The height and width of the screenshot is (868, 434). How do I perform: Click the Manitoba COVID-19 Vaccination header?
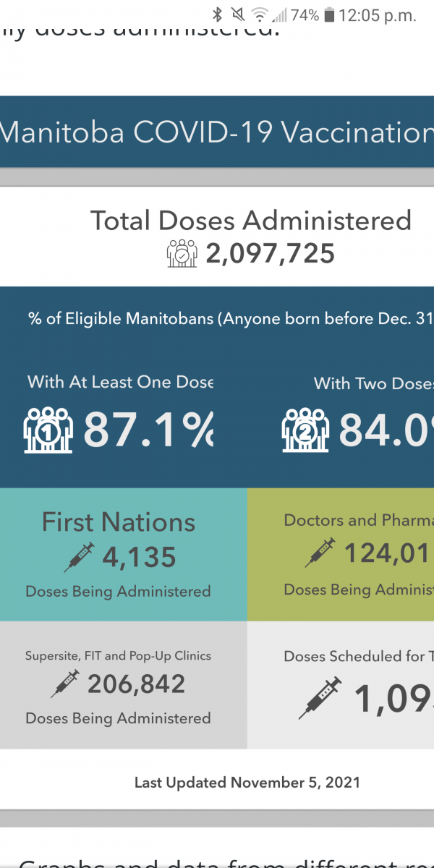click(x=217, y=133)
